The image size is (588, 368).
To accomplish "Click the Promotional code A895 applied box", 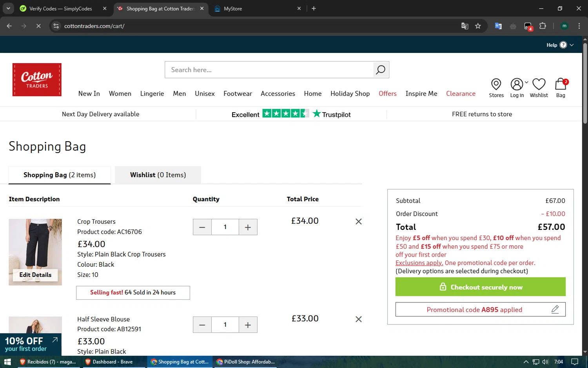I will click(480, 310).
